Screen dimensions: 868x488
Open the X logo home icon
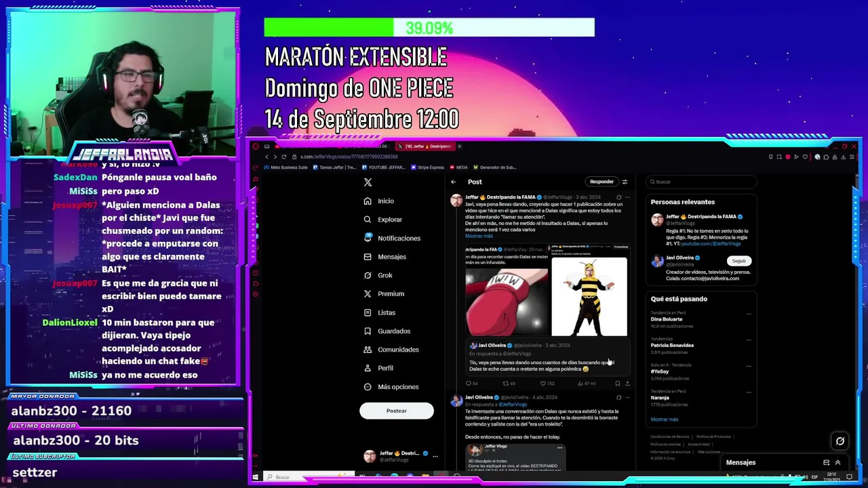[x=368, y=182]
